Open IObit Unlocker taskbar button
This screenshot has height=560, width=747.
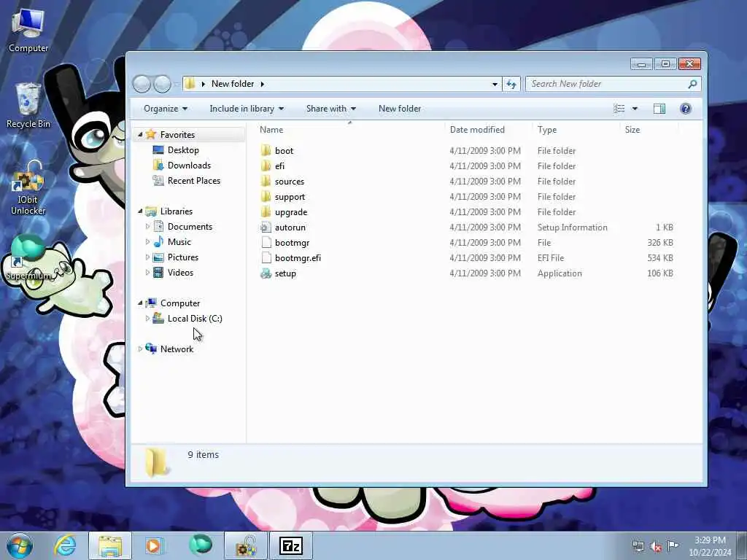(x=246, y=545)
